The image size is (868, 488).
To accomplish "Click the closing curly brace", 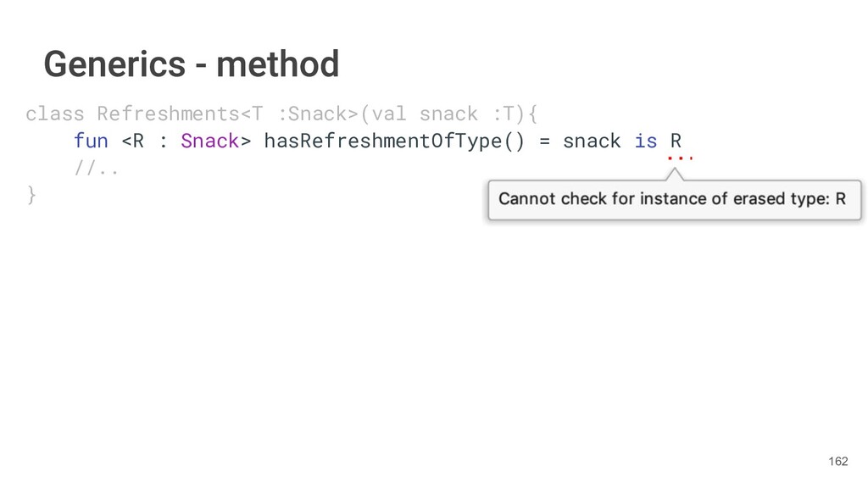I will pos(31,195).
